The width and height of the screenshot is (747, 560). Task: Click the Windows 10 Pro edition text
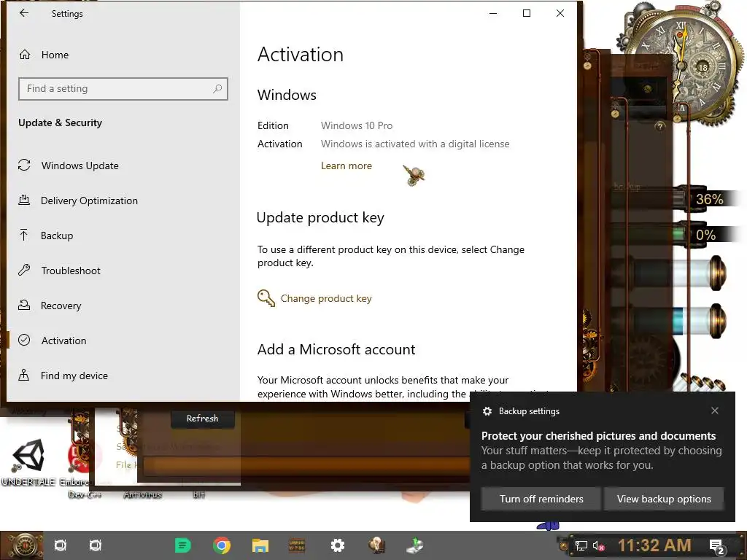356,125
